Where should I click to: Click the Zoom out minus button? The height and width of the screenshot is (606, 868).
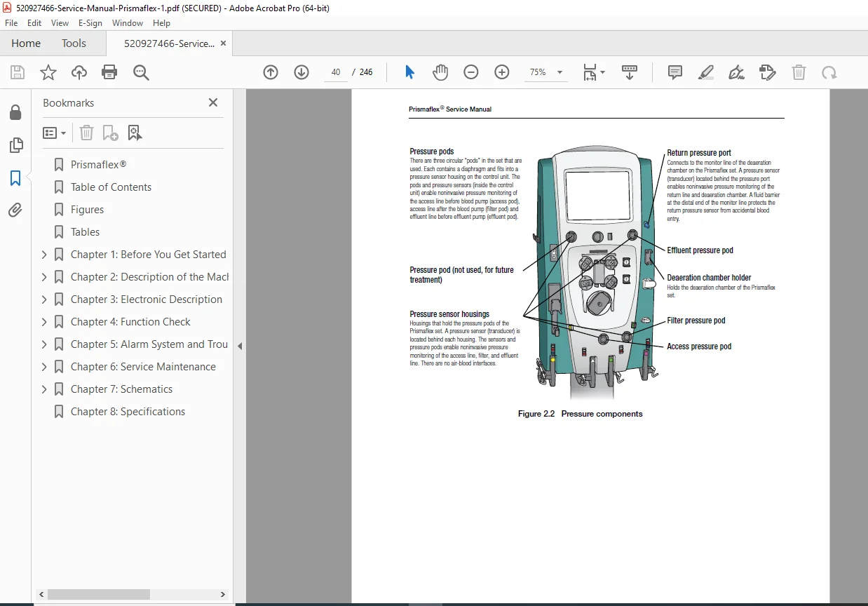tap(471, 72)
